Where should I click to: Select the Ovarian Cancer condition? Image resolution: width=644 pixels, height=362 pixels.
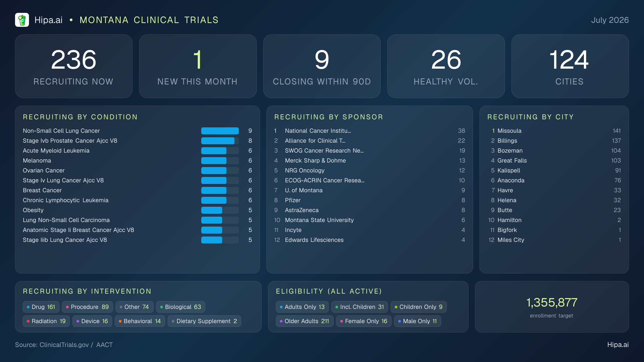pyautogui.click(x=137, y=171)
